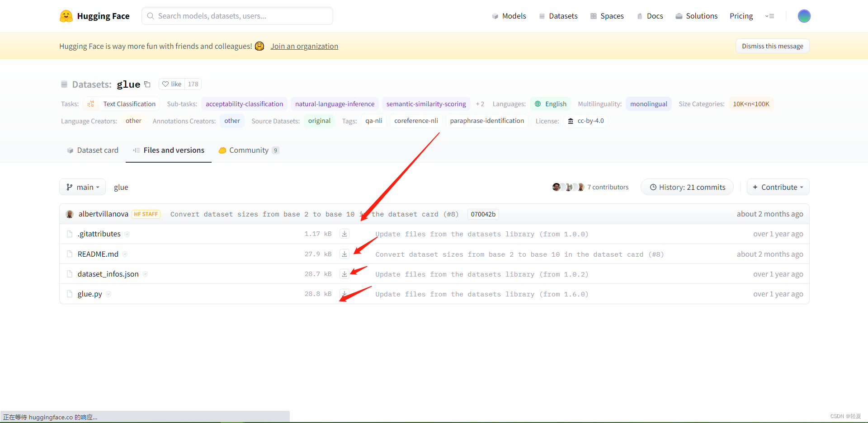Switch to the Files and versions tab
The height and width of the screenshot is (423, 868).
(169, 150)
